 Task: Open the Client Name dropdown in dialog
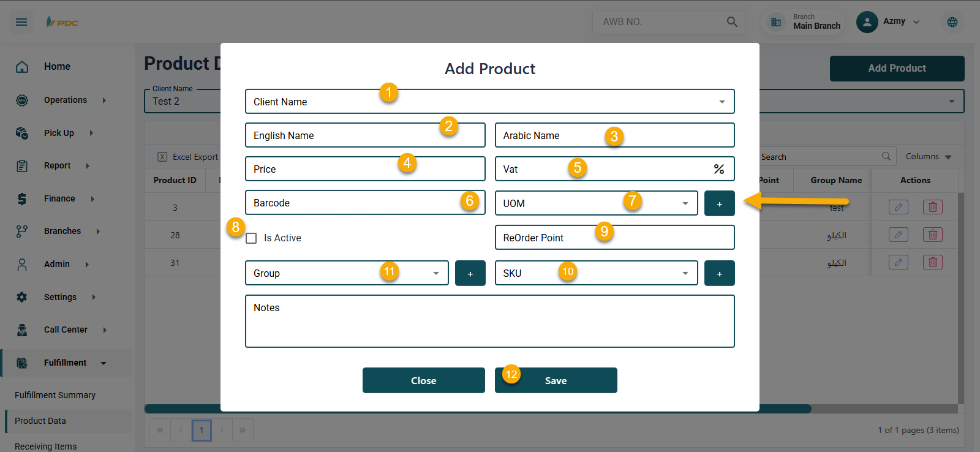pos(722,102)
